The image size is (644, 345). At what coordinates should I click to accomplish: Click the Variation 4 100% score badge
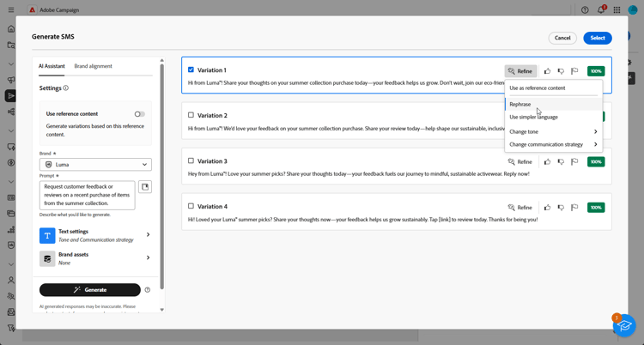coord(596,208)
